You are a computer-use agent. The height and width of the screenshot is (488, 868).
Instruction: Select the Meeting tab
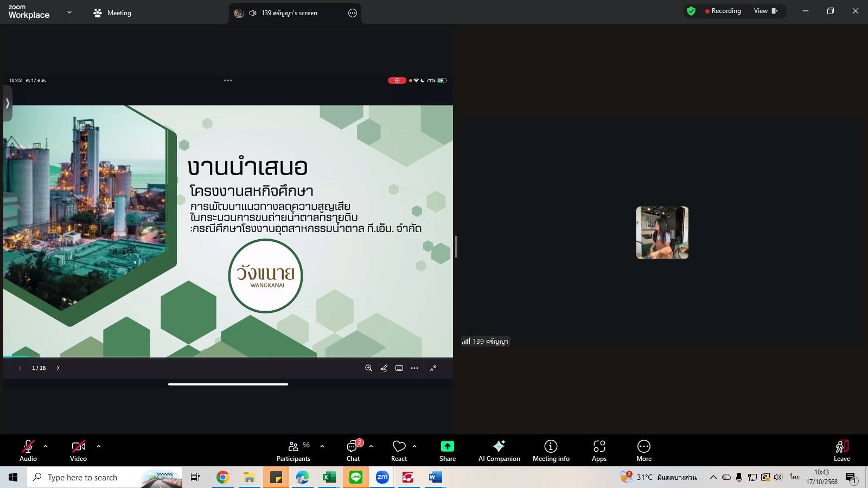click(x=112, y=13)
